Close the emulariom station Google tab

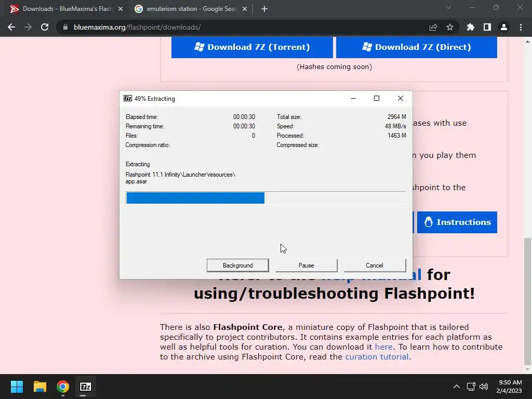point(245,9)
